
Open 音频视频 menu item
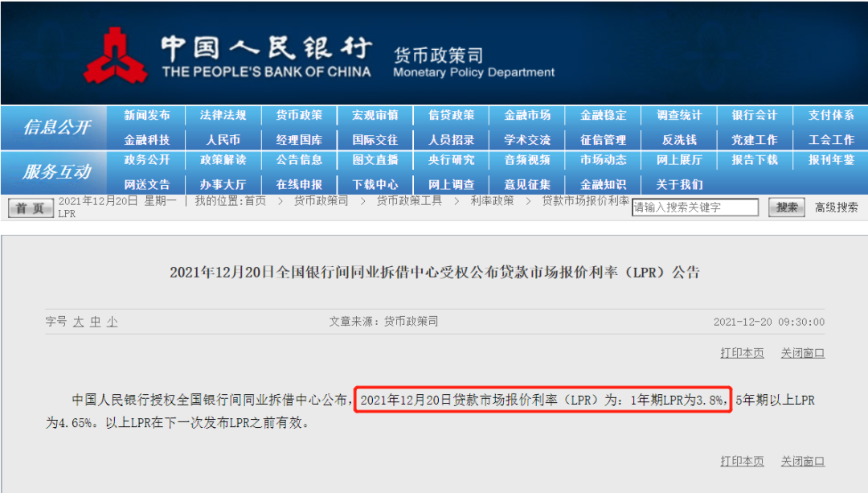point(527,160)
